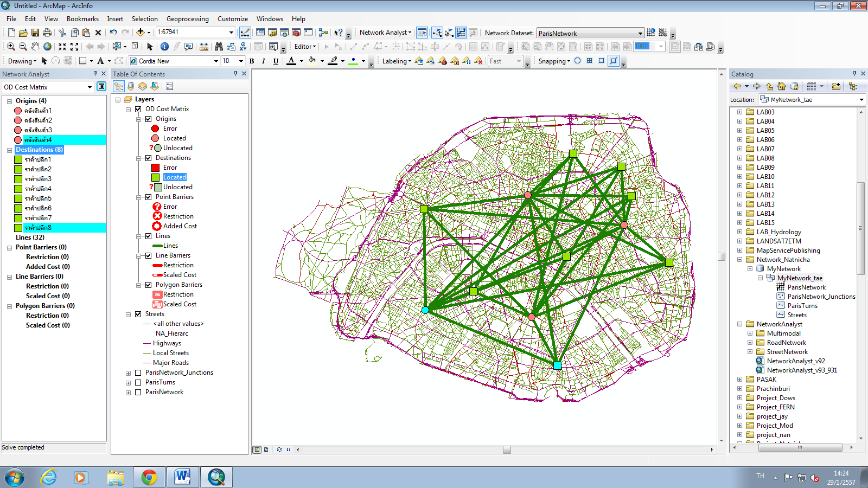The height and width of the screenshot is (488, 868).
Task: Select the Zoom In map tool
Action: pyautogui.click(x=10, y=46)
